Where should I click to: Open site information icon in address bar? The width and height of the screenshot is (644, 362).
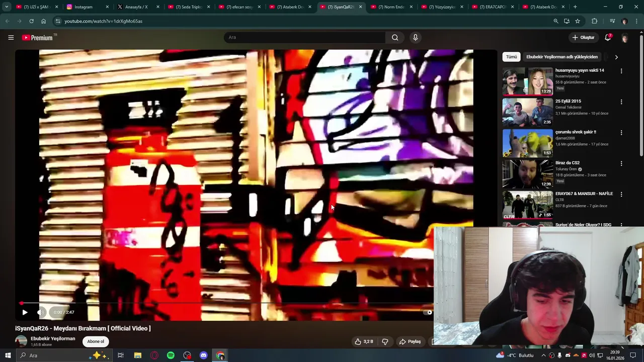pos(58,21)
